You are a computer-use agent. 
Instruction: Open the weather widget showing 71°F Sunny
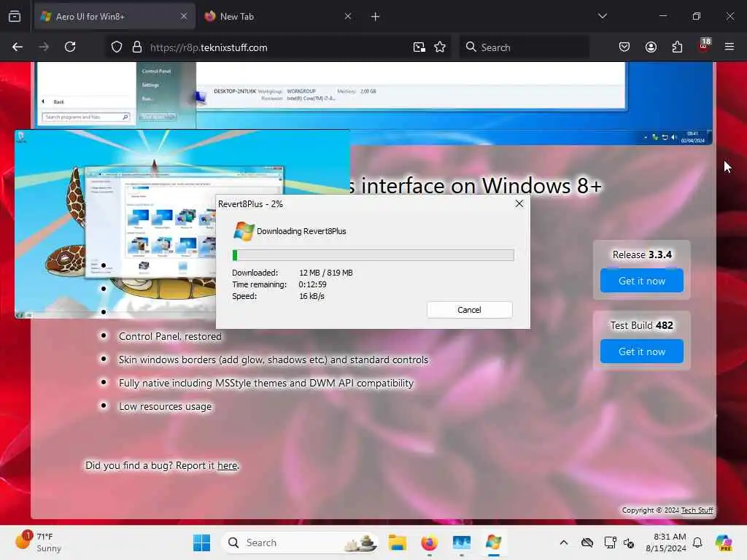pos(38,542)
